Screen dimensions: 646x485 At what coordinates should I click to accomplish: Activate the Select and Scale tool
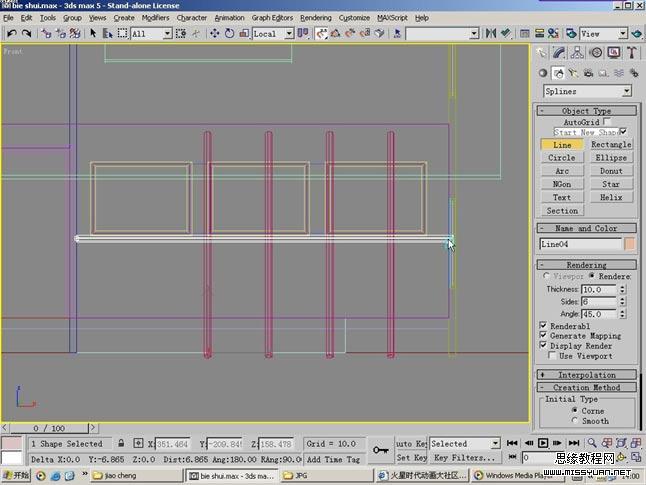pyautogui.click(x=244, y=33)
